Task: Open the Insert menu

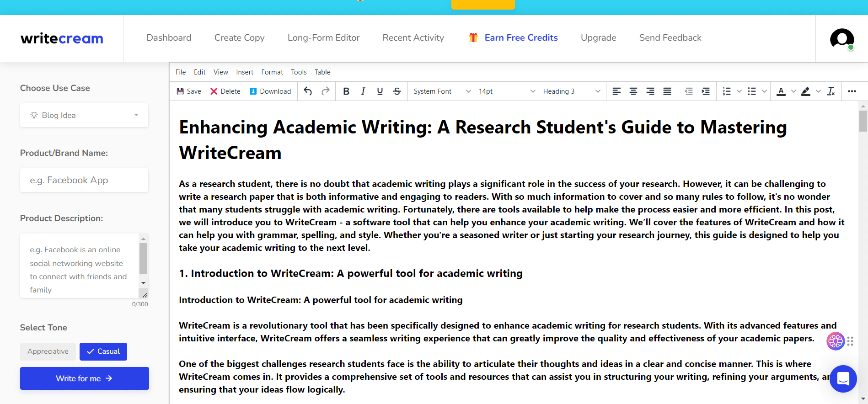Action: [x=244, y=72]
